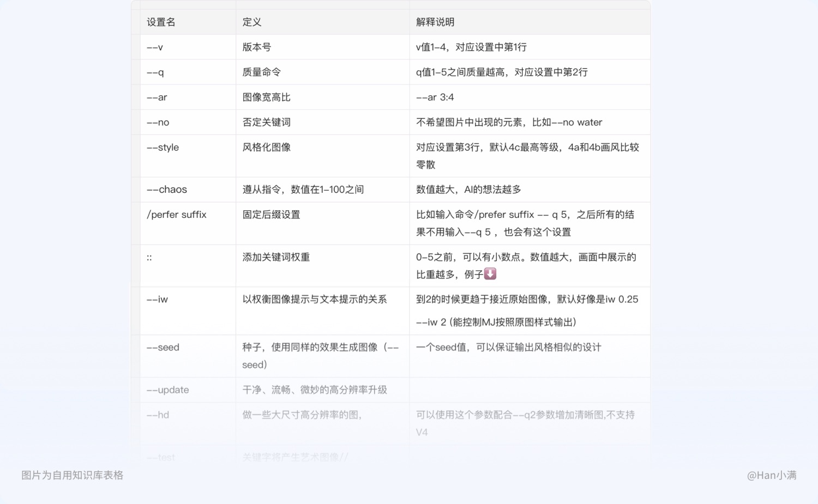The height and width of the screenshot is (504, 818).
Task: Click the 一个seed值 explanation cell
Action: tap(530, 356)
